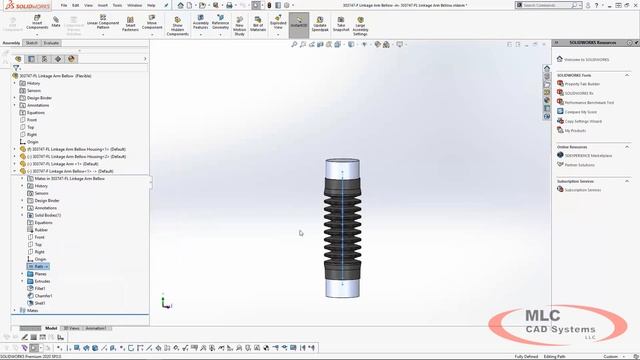This screenshot has height=360, width=640.
Task: Collapse the Online Resources section
Action: click(627, 147)
